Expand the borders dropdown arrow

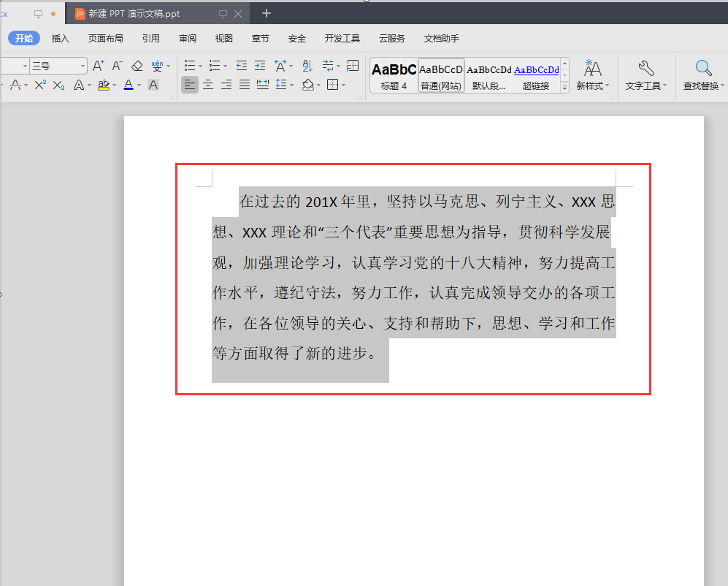tap(344, 85)
